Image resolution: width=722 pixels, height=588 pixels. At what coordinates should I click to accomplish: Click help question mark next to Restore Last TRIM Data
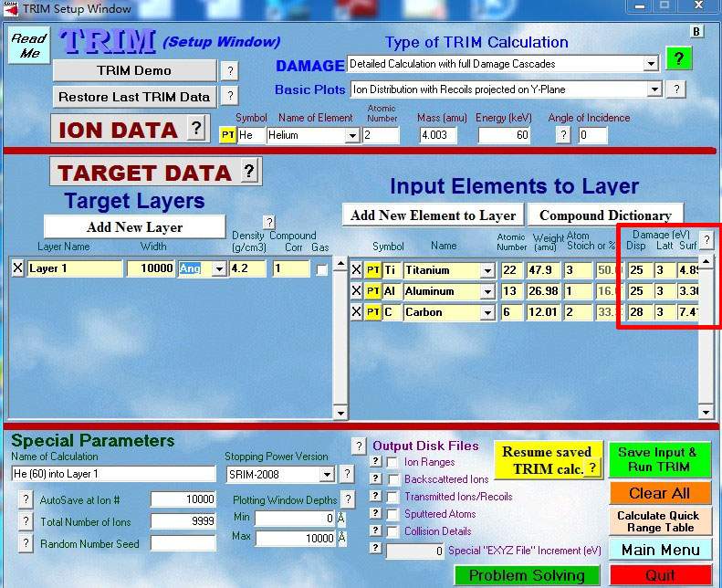coord(229,96)
